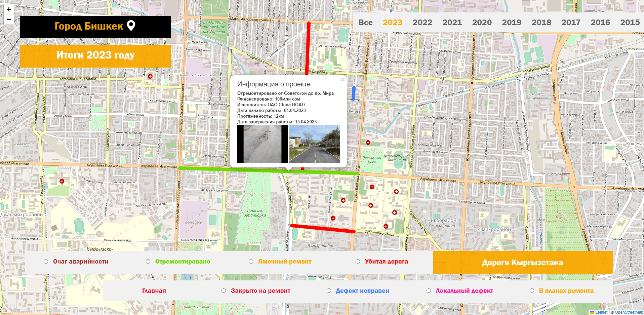This screenshot has height=315, width=644.
Task: Click the hospital cross marker near Гагарина Юрия улица
Action: pyautogui.click(x=150, y=77)
